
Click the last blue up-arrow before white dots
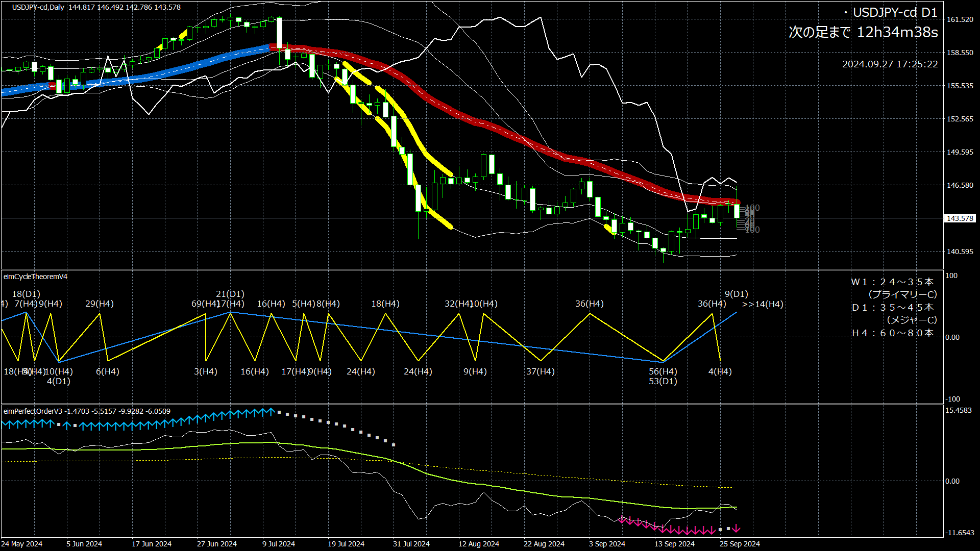point(271,411)
